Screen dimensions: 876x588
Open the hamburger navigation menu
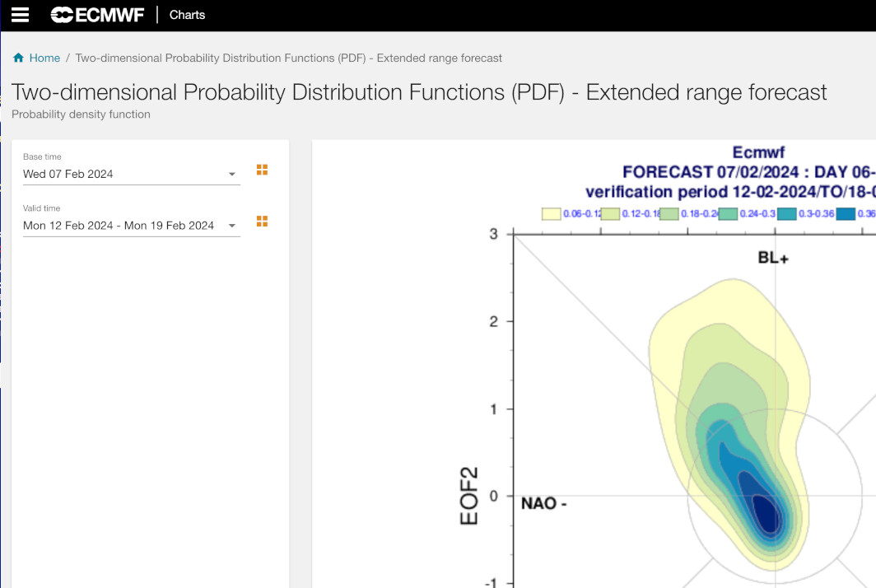20,15
